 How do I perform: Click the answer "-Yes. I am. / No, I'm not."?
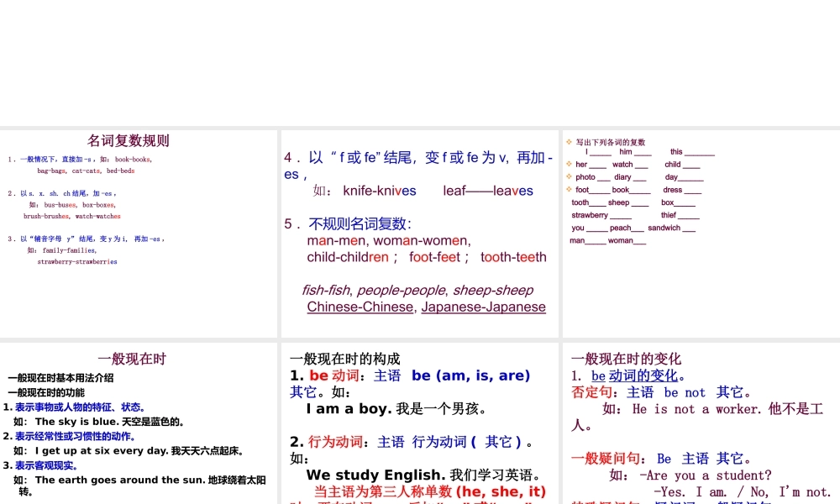click(742, 492)
